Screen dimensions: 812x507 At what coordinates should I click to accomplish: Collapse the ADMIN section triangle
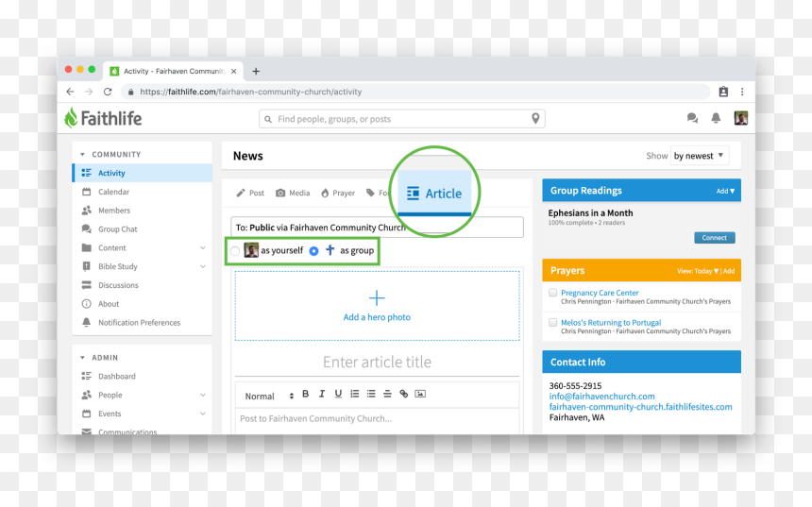pos(82,357)
